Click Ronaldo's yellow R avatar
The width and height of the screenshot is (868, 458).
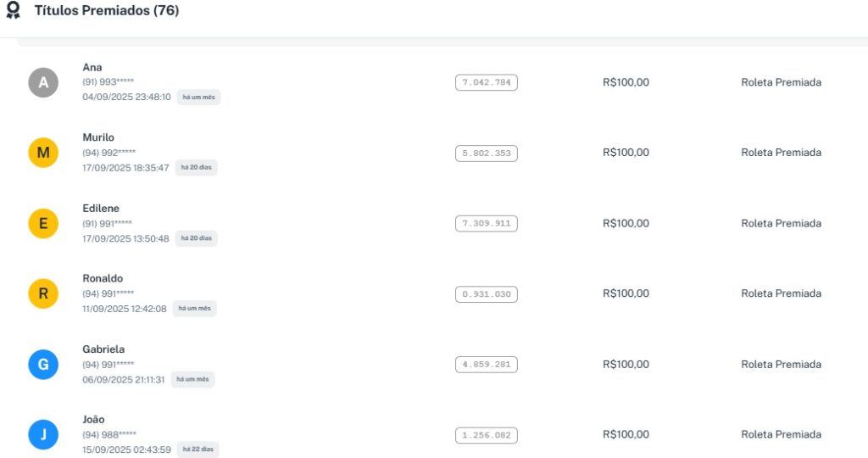(43, 294)
